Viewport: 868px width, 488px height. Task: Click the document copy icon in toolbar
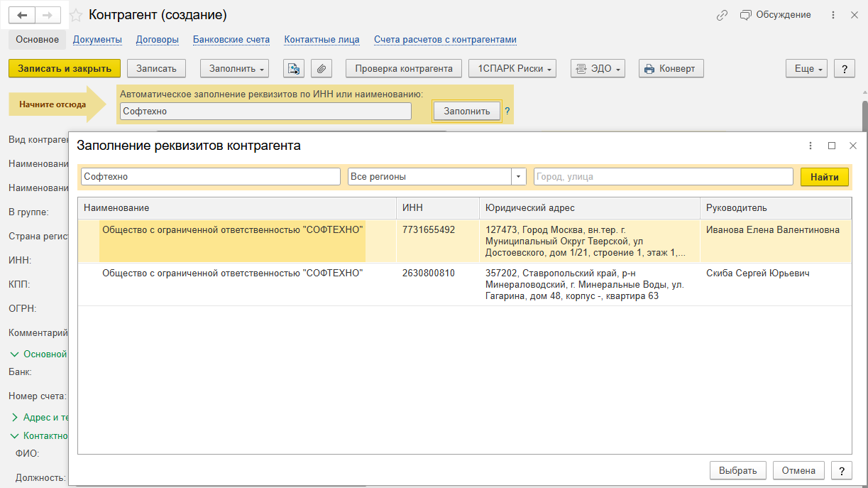point(294,69)
